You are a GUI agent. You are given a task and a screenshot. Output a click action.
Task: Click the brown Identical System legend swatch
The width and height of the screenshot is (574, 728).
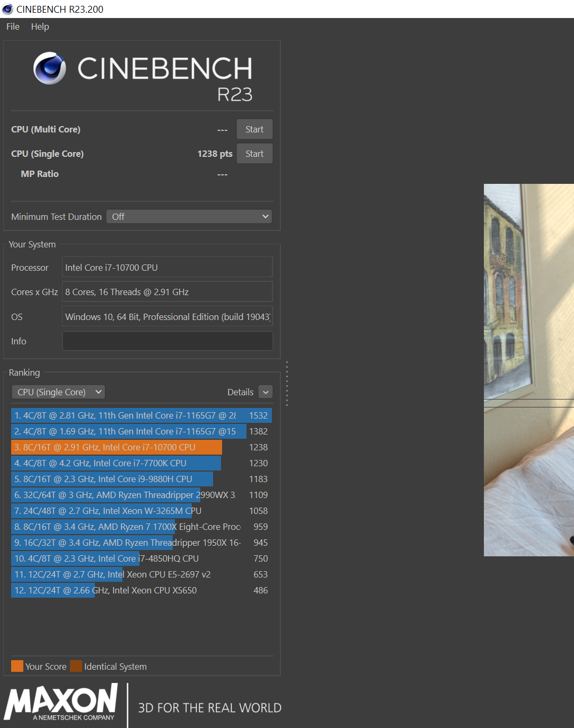[x=76, y=666]
